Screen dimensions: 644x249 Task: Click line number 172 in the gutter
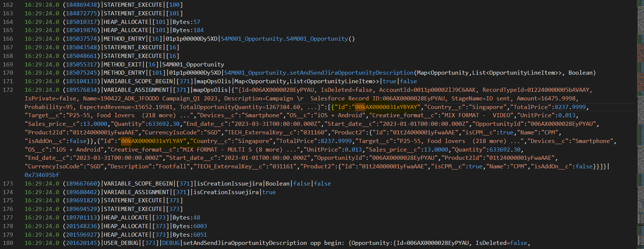click(x=8, y=90)
